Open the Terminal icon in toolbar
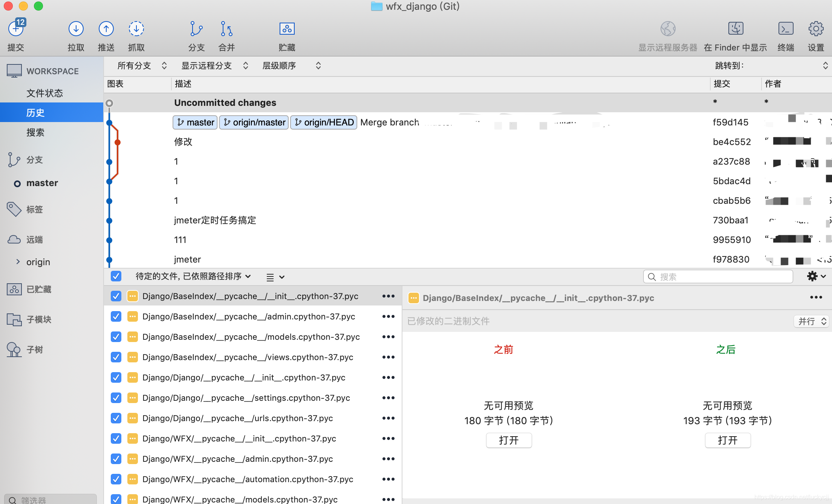Screen dimensions: 832x504 786,29
